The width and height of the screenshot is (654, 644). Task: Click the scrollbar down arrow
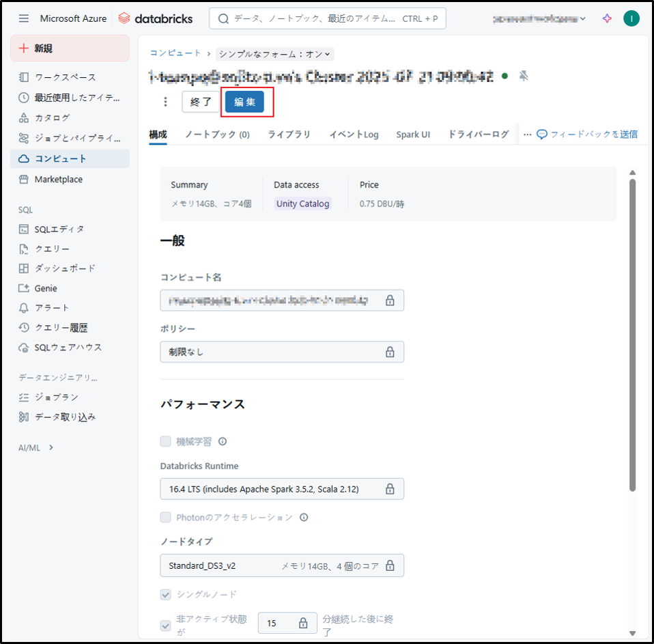632,632
